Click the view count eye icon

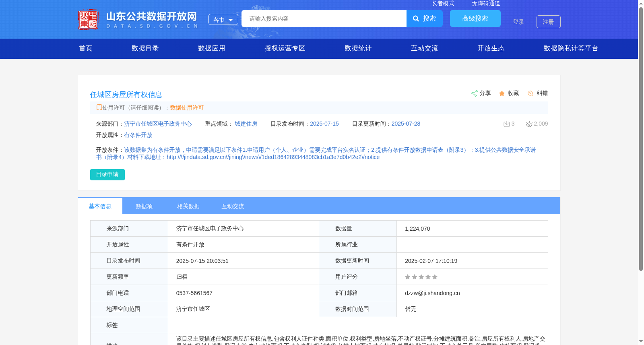pos(529,124)
